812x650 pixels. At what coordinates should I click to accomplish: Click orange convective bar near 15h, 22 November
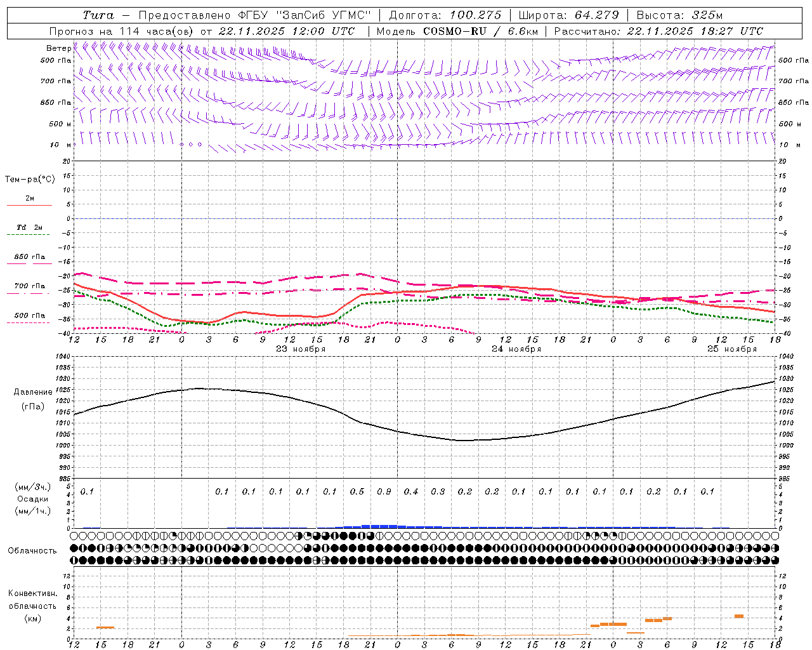pos(105,628)
